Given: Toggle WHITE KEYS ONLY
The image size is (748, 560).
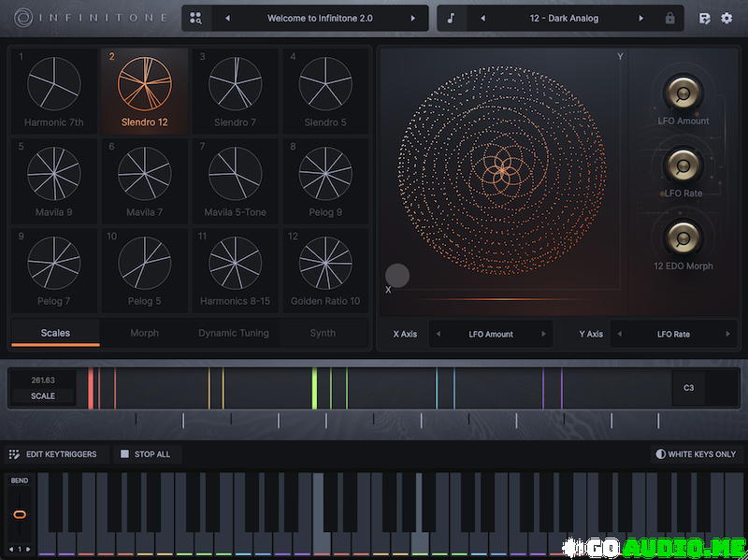Looking at the screenshot, I should coord(696,454).
